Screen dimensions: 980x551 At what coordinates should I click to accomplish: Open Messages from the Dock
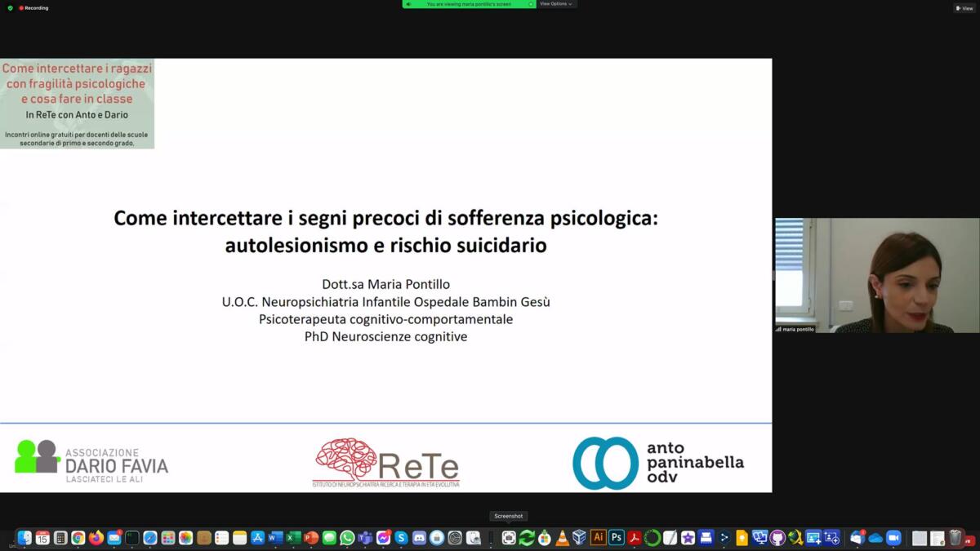[x=329, y=538]
